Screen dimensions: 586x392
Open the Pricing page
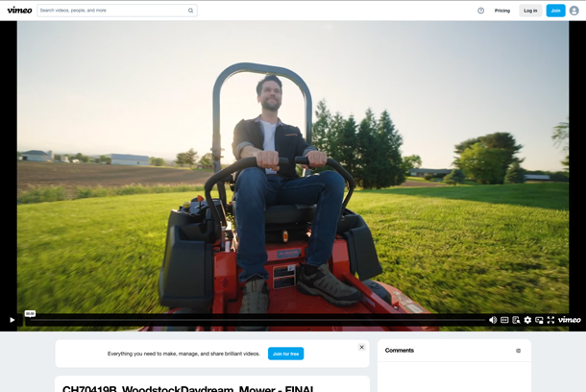pos(501,11)
